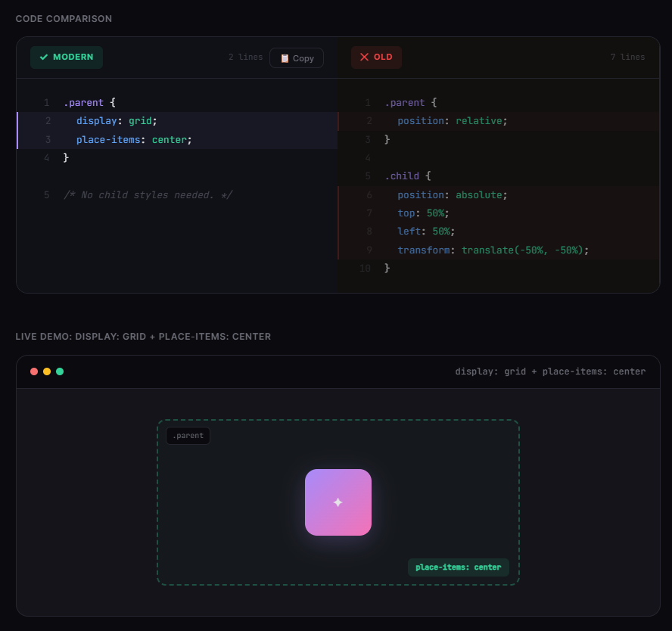The image size is (672, 631).
Task: Click the yellow traffic-light dot in the demo window
Action: [46, 371]
